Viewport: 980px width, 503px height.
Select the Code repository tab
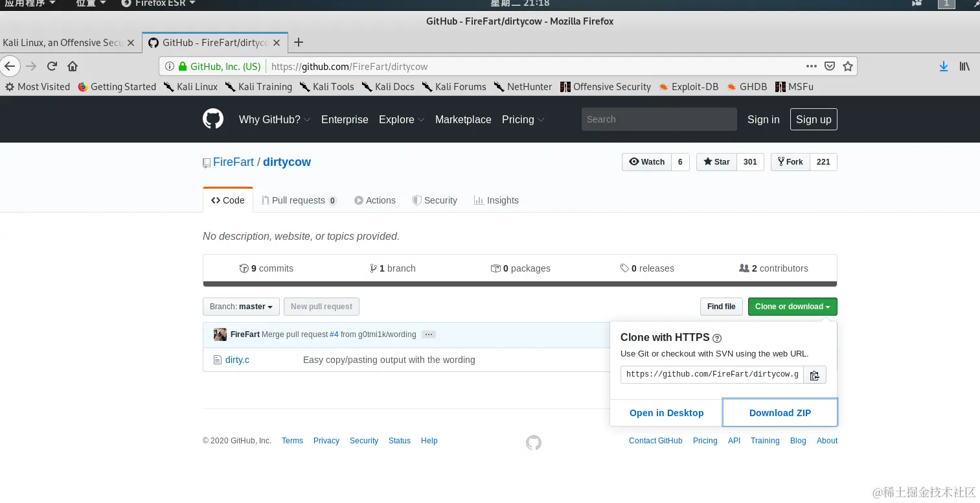(x=228, y=200)
